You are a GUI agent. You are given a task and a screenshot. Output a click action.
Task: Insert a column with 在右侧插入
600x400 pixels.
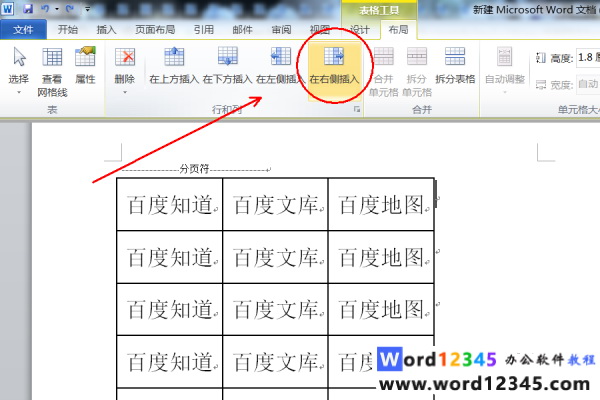point(334,70)
